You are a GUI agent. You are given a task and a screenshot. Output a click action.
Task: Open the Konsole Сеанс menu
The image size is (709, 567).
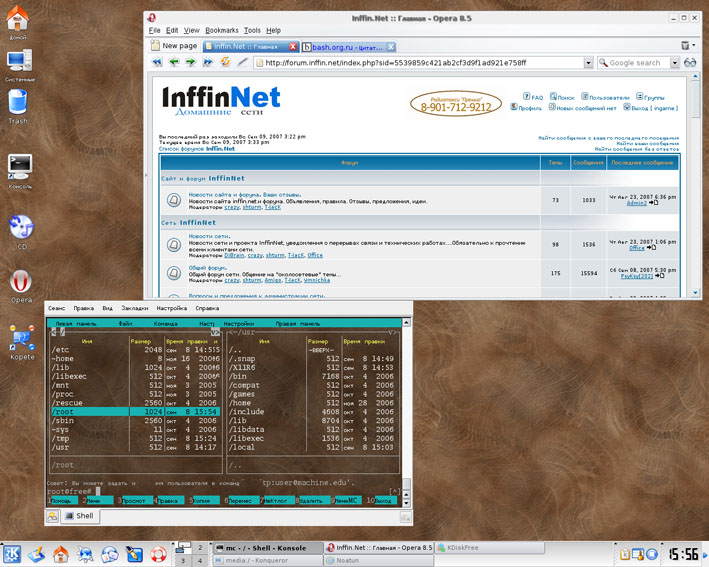click(x=57, y=308)
